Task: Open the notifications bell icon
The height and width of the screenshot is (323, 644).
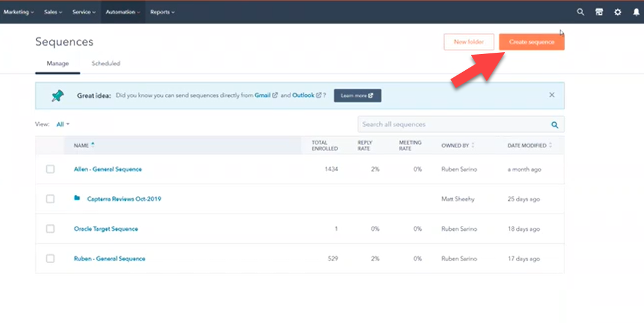Action: [x=636, y=12]
